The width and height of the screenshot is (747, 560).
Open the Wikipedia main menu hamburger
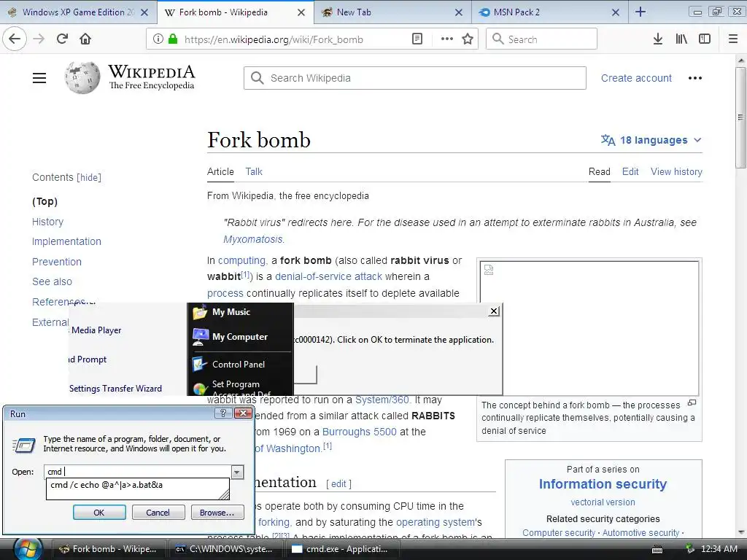coord(39,78)
